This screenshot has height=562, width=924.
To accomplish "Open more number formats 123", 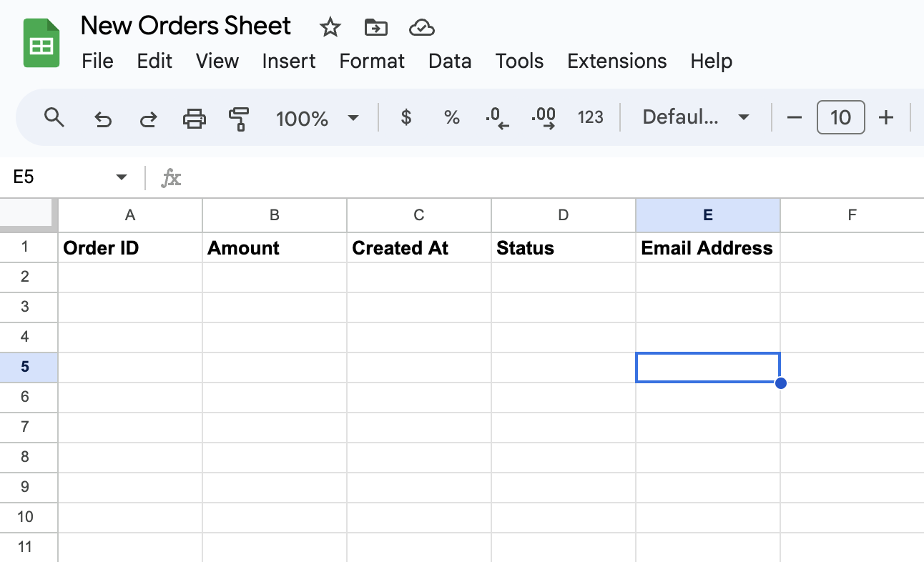I will click(591, 117).
